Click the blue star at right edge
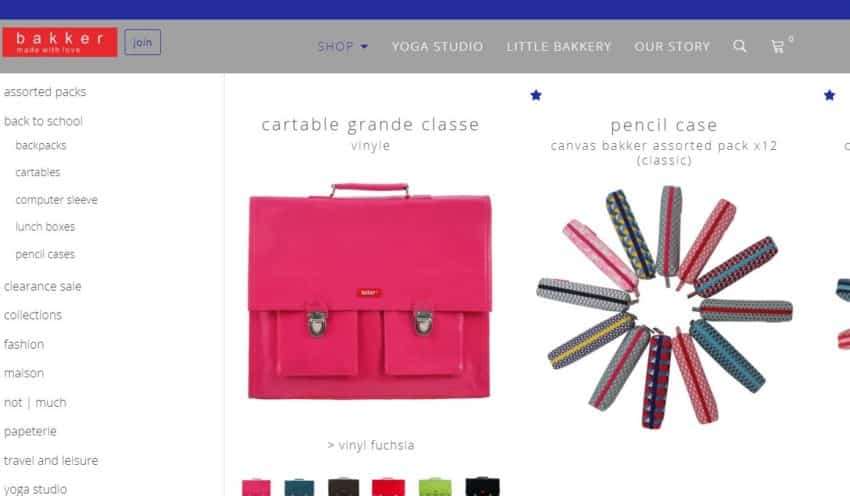850x496 pixels. (x=829, y=95)
